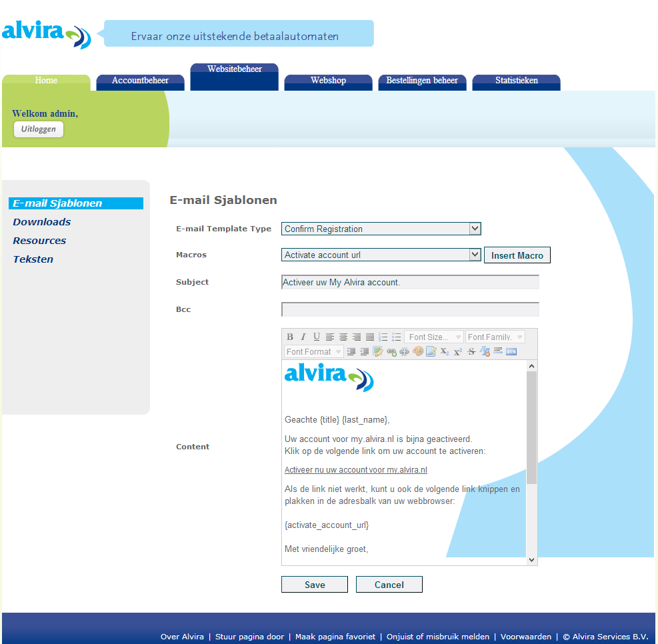The width and height of the screenshot is (658, 644).
Task: Click Maak pagina favoriet link
Action: coord(335,637)
